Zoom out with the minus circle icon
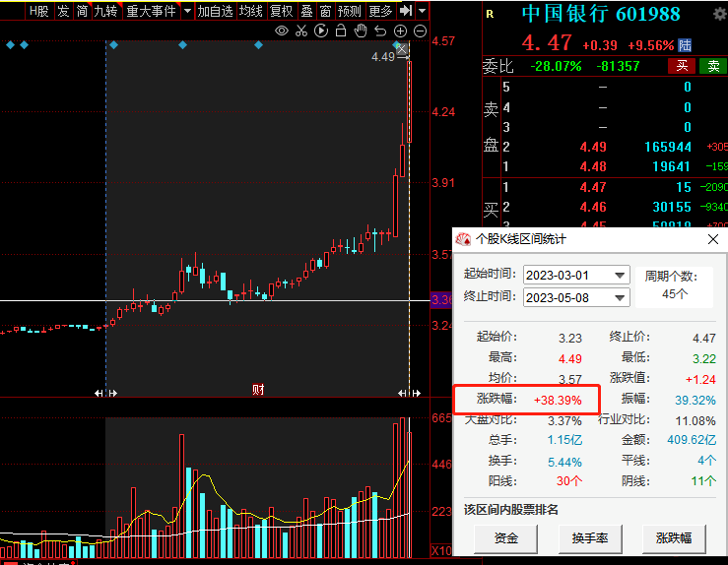The image size is (728, 565). pyautogui.click(x=421, y=31)
